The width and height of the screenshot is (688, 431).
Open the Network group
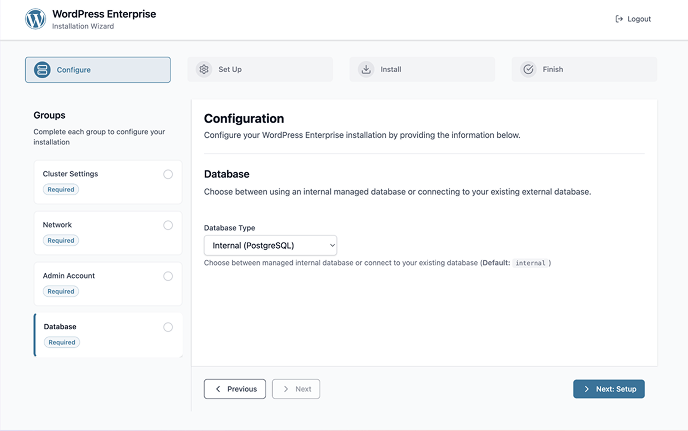pos(108,233)
